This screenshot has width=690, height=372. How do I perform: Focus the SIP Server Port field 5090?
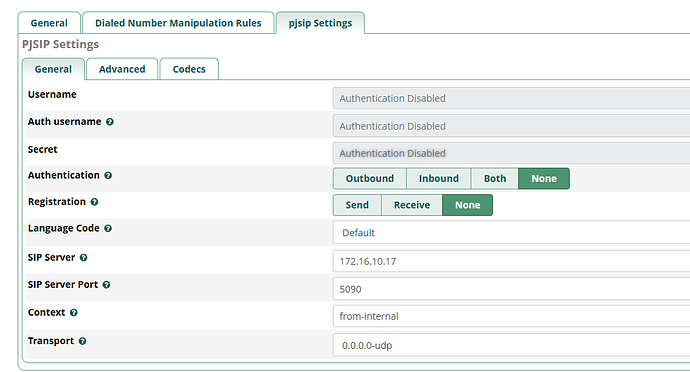click(x=511, y=289)
